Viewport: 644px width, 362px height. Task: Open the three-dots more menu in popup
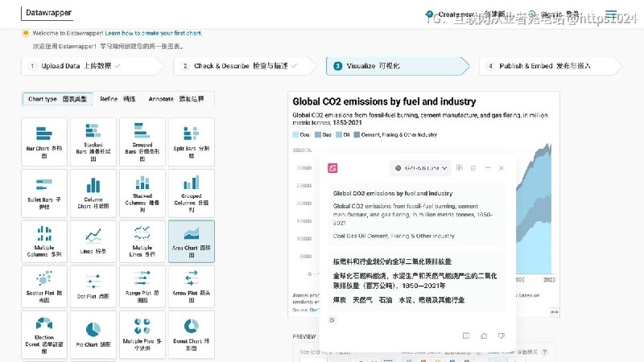pos(488,168)
